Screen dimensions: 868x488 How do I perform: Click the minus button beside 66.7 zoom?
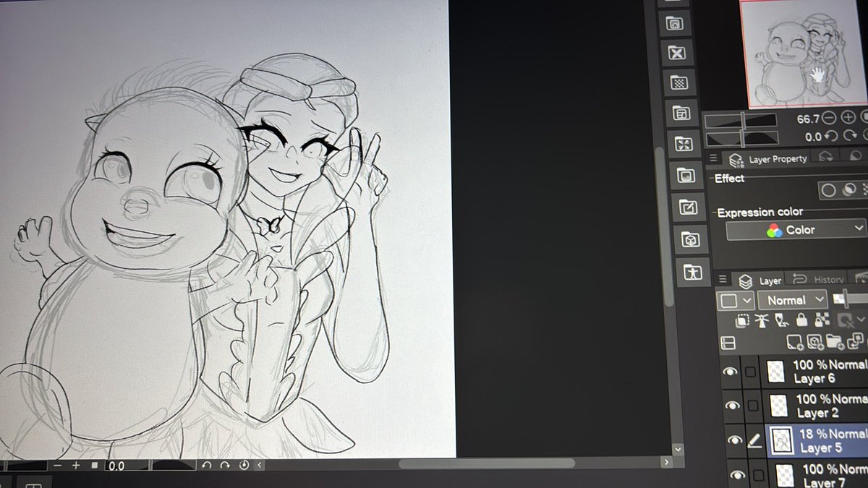pyautogui.click(x=829, y=118)
